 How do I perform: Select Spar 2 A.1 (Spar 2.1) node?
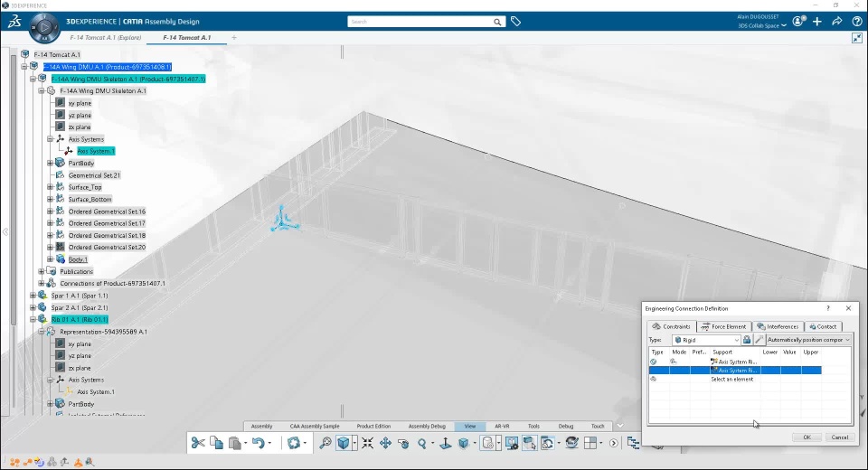(80, 308)
